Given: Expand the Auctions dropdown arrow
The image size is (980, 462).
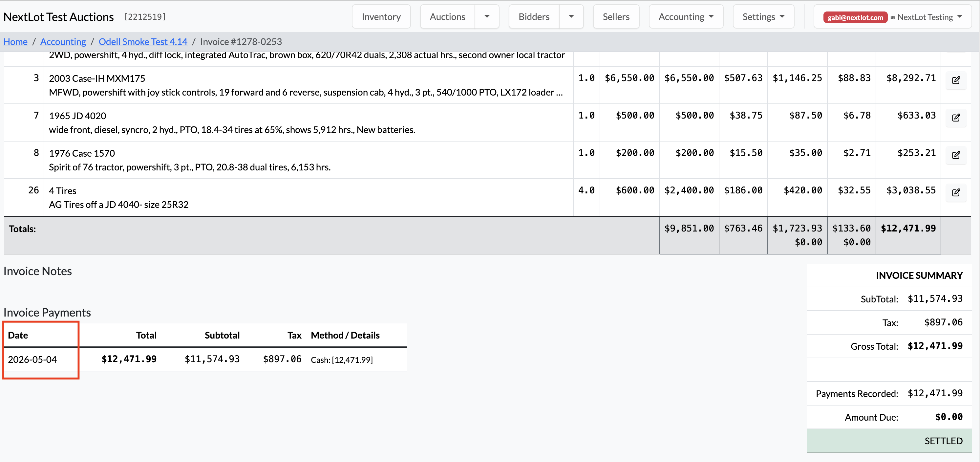Looking at the screenshot, I should pos(487,17).
